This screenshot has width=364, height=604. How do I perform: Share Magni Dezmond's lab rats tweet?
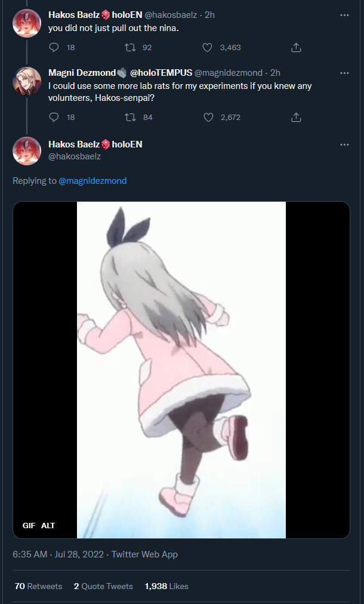pyautogui.click(x=296, y=117)
